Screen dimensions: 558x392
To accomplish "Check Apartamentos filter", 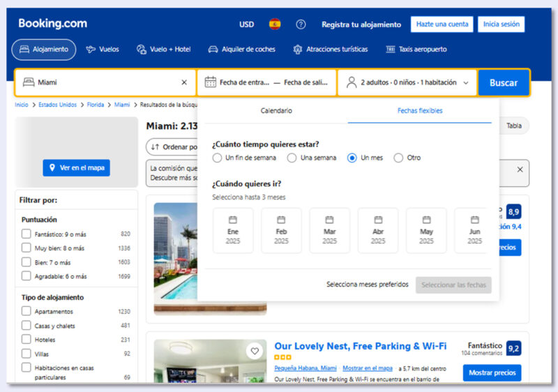I will (26, 311).
